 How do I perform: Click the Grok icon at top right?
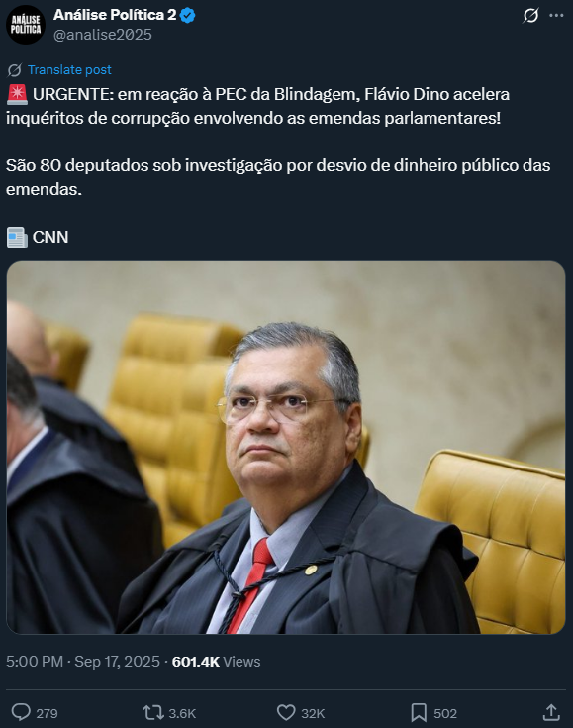pyautogui.click(x=530, y=16)
